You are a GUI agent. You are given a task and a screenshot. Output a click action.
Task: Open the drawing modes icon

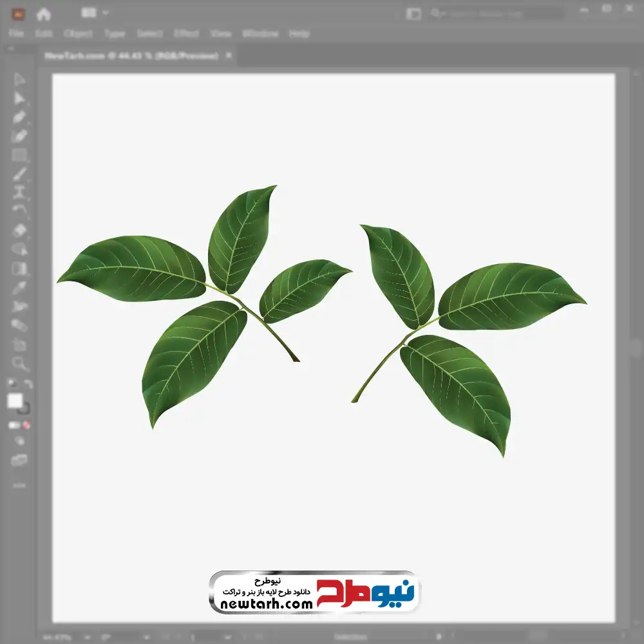pyautogui.click(x=19, y=440)
